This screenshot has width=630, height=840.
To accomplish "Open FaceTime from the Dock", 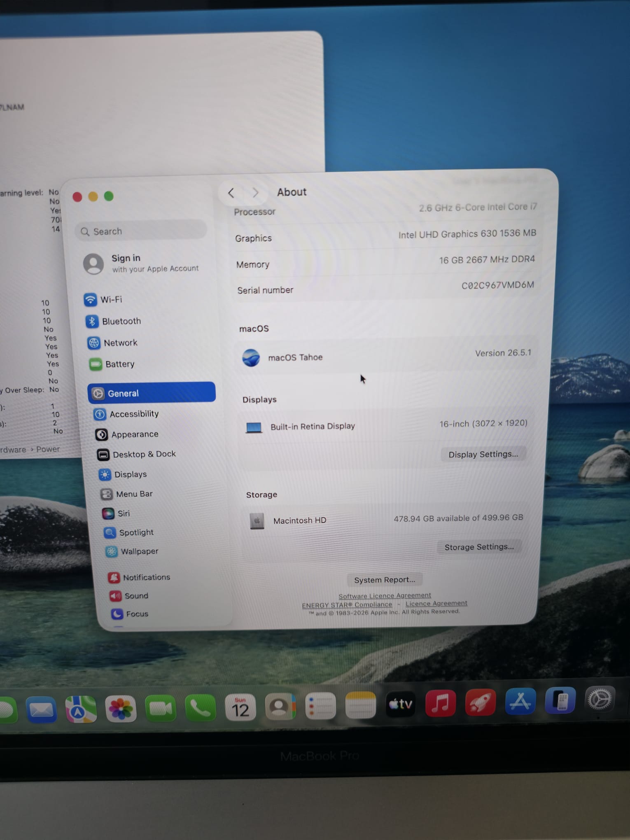I will (x=160, y=708).
